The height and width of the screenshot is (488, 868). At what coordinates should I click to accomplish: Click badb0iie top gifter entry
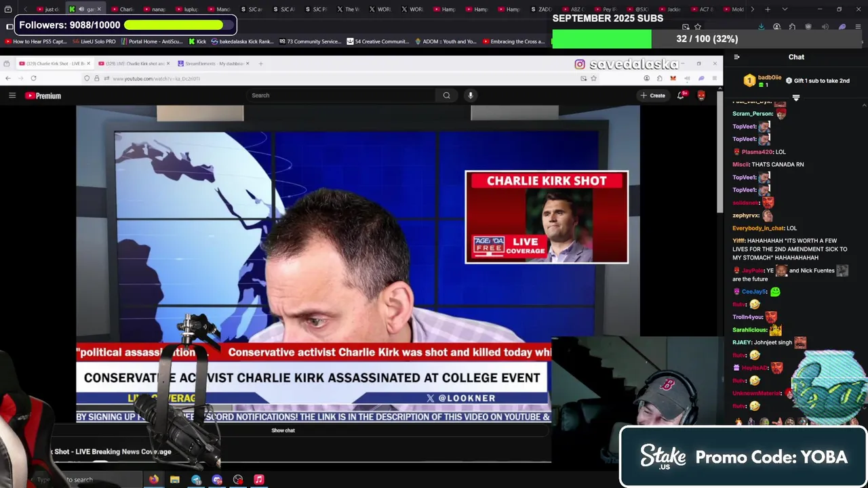[763, 81]
